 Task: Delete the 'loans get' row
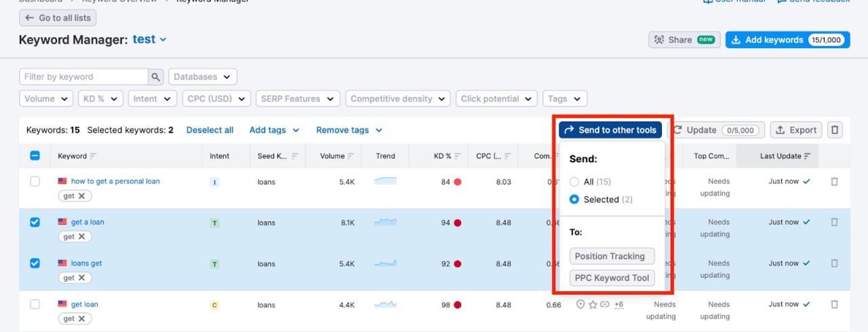tap(835, 263)
